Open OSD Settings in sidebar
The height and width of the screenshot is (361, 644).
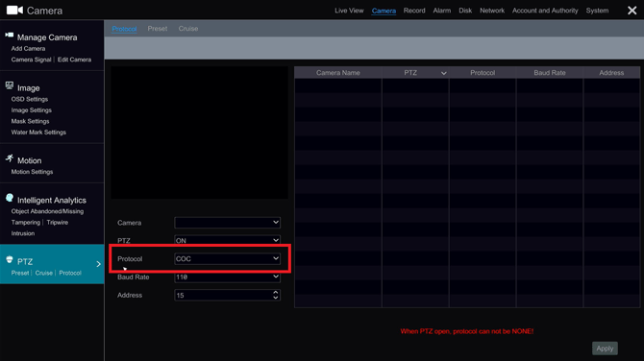(x=30, y=99)
